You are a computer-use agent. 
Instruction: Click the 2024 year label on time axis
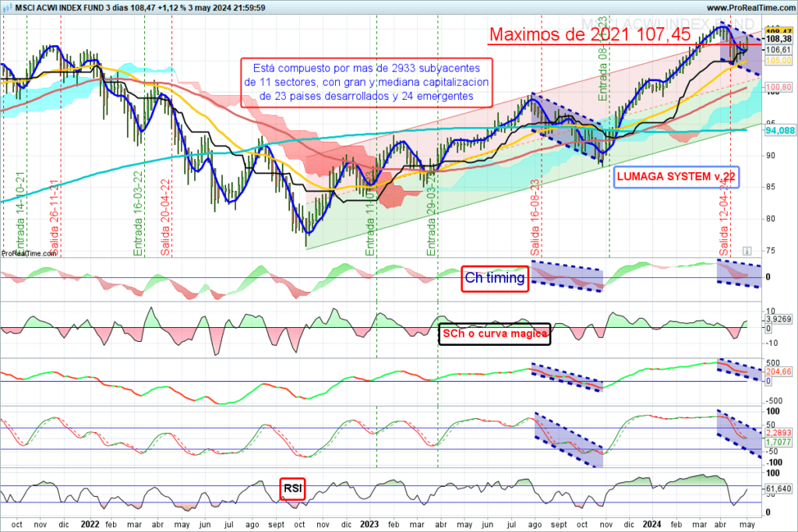[652, 524]
